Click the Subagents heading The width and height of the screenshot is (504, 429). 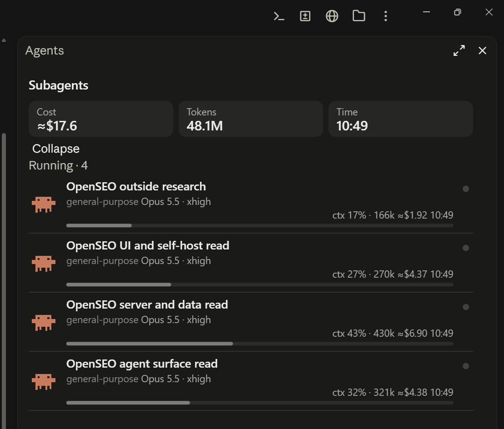59,85
